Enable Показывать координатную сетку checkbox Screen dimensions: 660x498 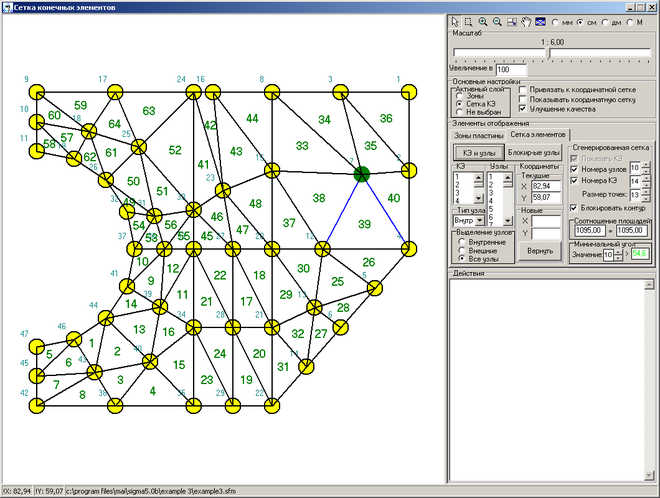[x=522, y=99]
